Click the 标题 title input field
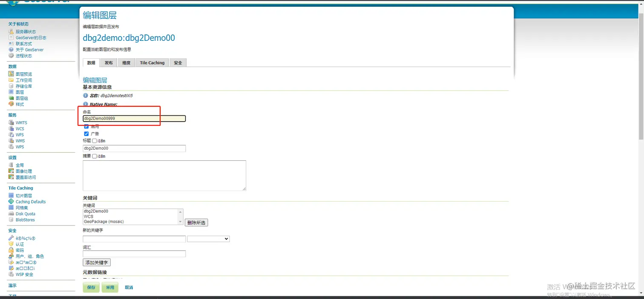 pyautogui.click(x=134, y=148)
